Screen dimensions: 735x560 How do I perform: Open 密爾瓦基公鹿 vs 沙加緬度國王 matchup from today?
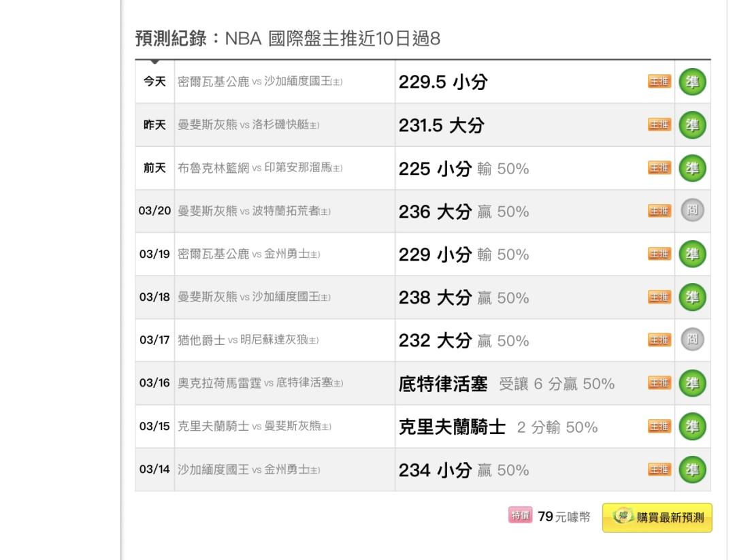click(260, 82)
